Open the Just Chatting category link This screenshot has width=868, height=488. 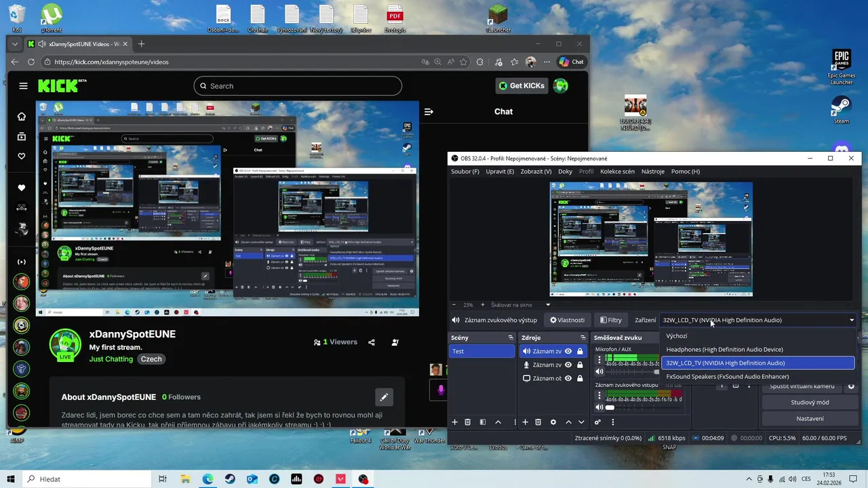(x=111, y=359)
